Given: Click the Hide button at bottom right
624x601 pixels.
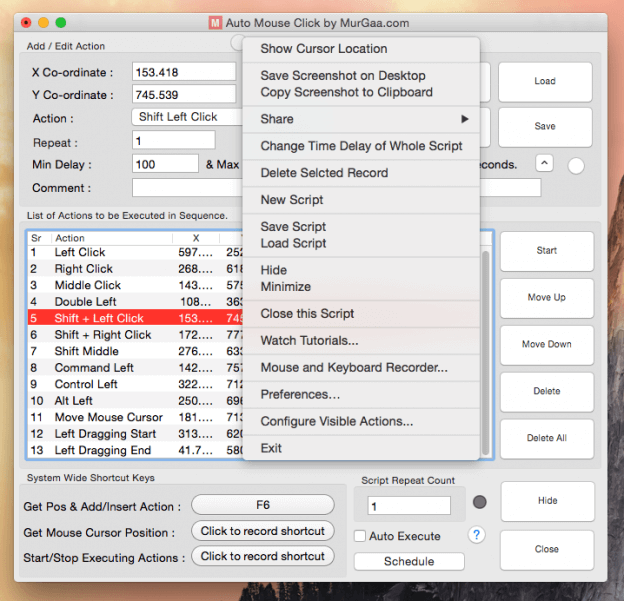Looking at the screenshot, I should (547, 501).
